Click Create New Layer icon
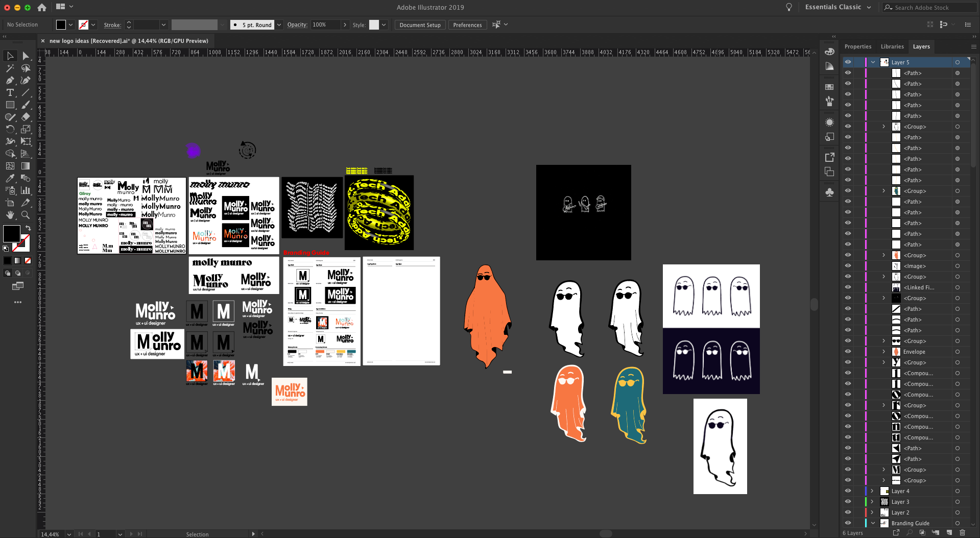 click(949, 533)
